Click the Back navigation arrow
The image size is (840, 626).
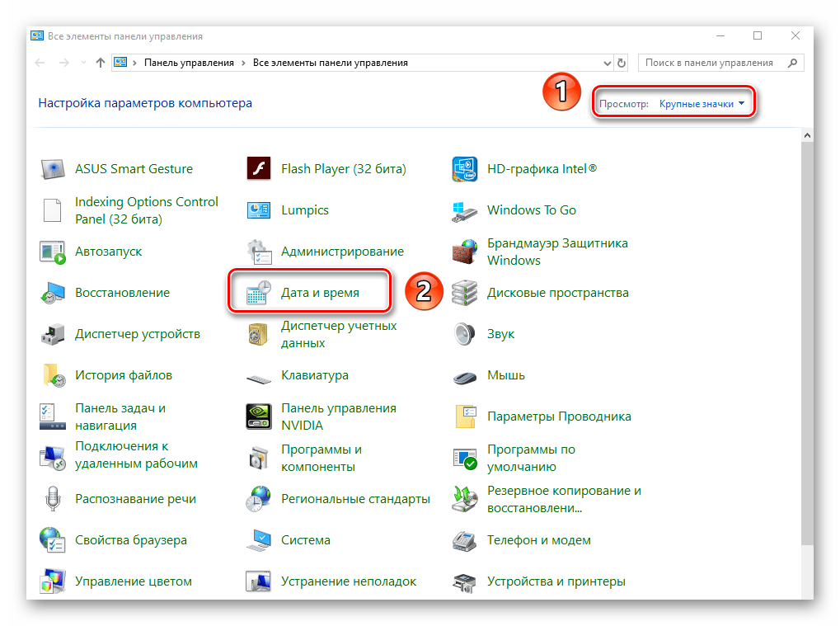coord(40,63)
